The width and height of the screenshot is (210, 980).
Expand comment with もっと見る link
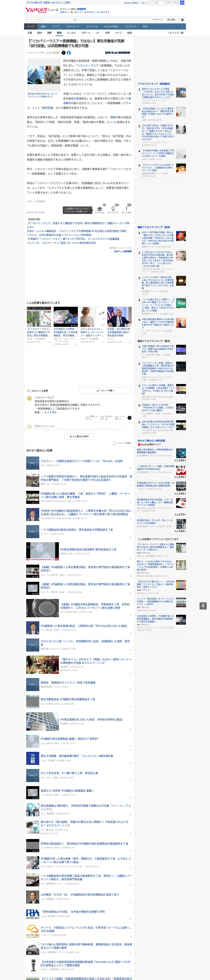51,412
